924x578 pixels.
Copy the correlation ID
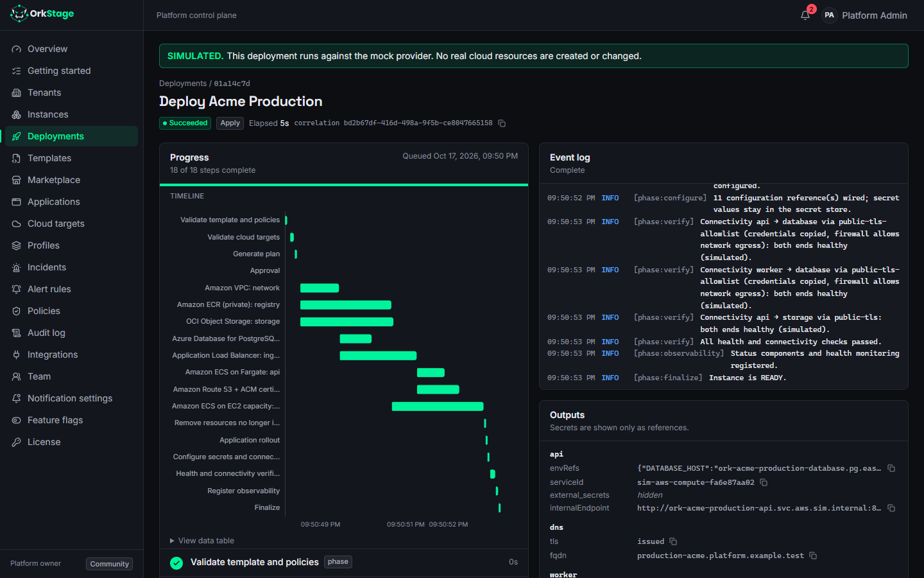point(502,123)
